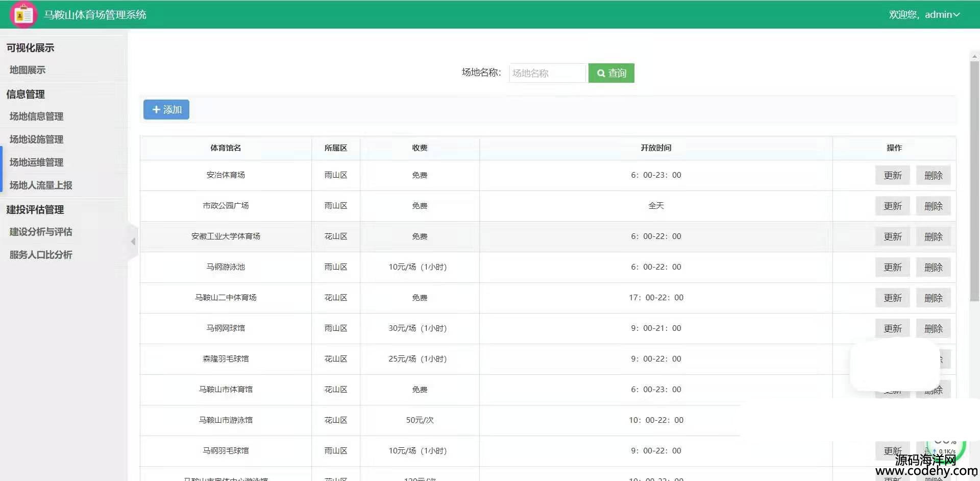Click the 开放时间 column header
980x481 pixels.
click(656, 148)
